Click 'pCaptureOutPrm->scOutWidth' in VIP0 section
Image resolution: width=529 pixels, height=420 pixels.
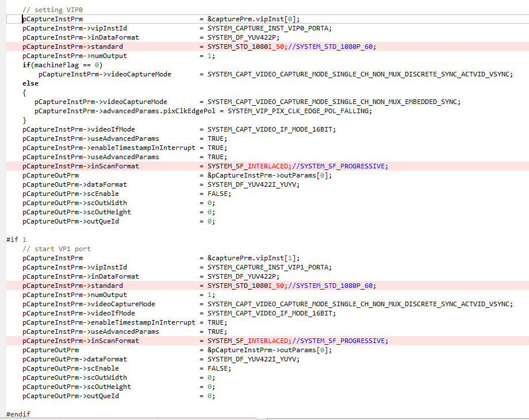tap(75, 203)
